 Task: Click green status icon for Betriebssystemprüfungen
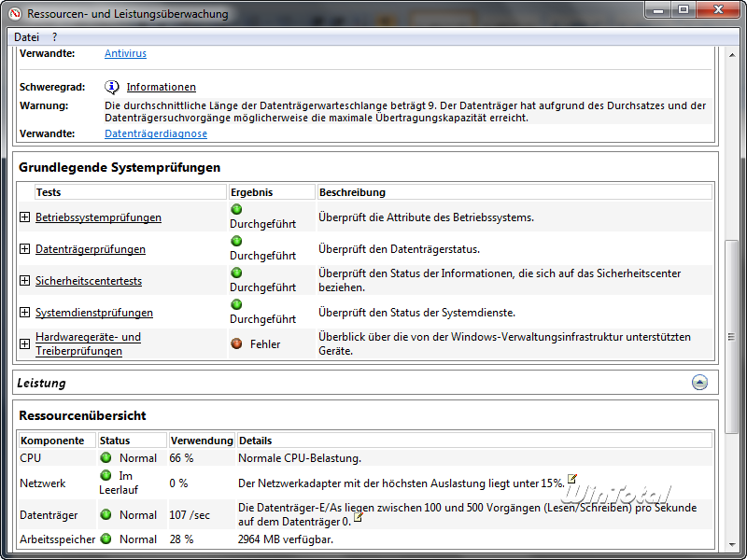click(236, 209)
